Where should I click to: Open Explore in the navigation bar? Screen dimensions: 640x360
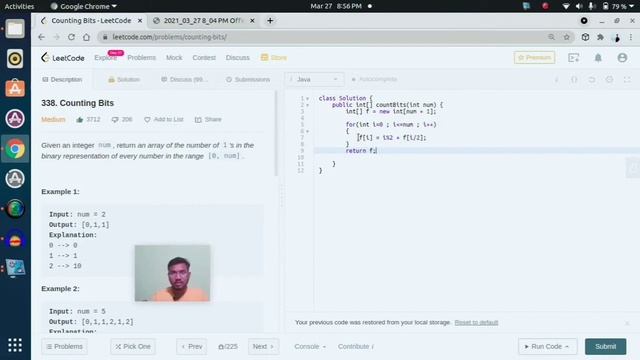coord(105,58)
